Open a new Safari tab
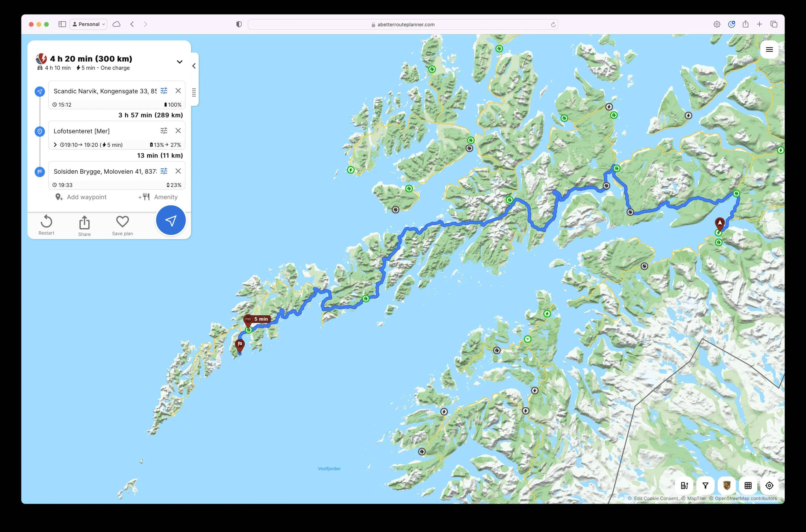 [760, 24]
